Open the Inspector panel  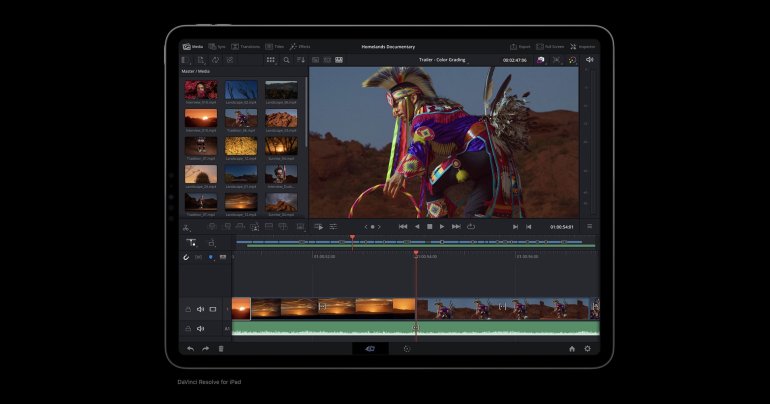582,46
